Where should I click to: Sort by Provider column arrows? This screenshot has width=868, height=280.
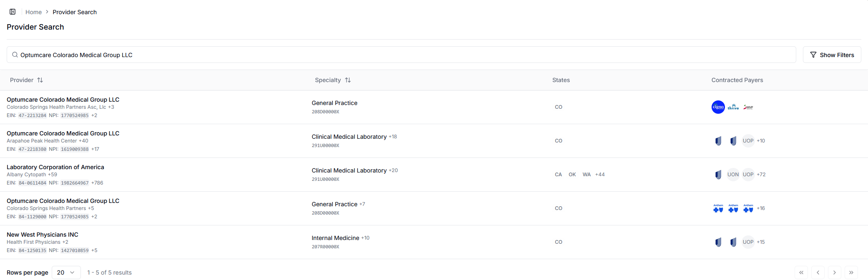pos(40,80)
